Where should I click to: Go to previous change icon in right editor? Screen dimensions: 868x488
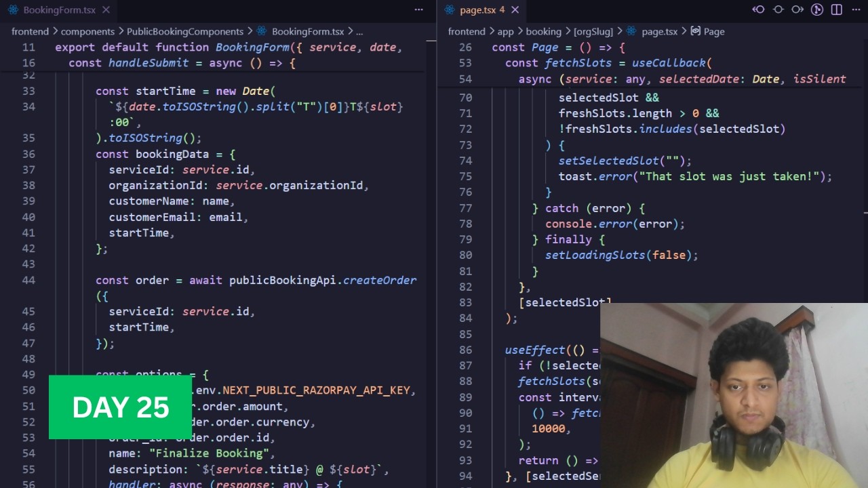click(759, 9)
